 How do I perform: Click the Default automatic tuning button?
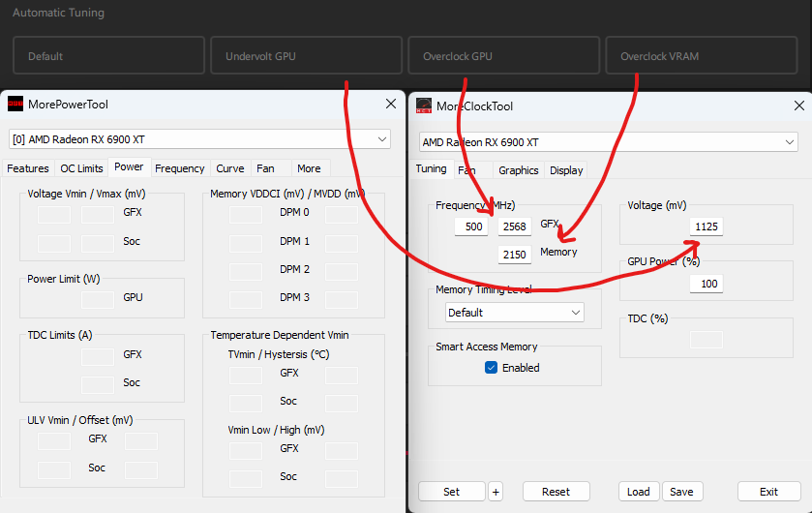click(x=108, y=55)
